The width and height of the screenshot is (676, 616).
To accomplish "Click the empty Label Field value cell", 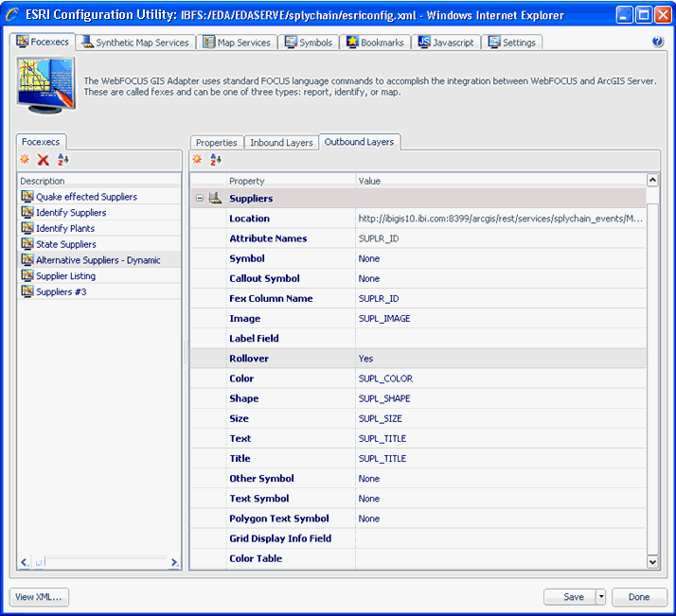I will 501,339.
